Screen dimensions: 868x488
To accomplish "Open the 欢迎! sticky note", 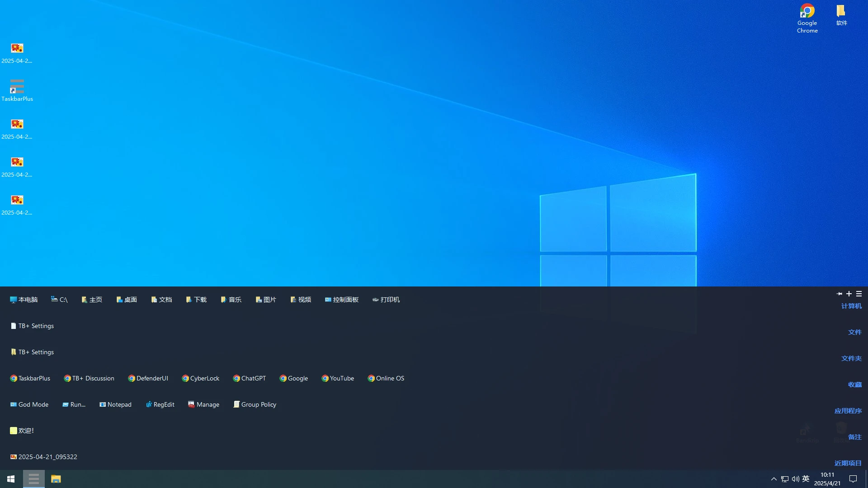I will [22, 431].
